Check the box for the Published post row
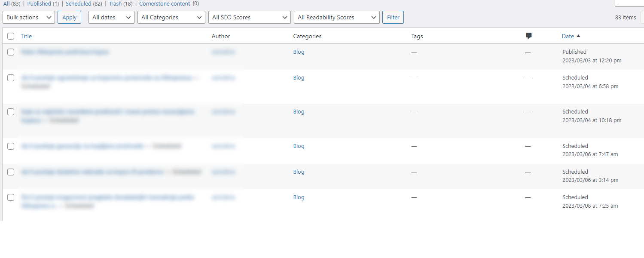Viewport: 644px width, 258px height. point(11,52)
